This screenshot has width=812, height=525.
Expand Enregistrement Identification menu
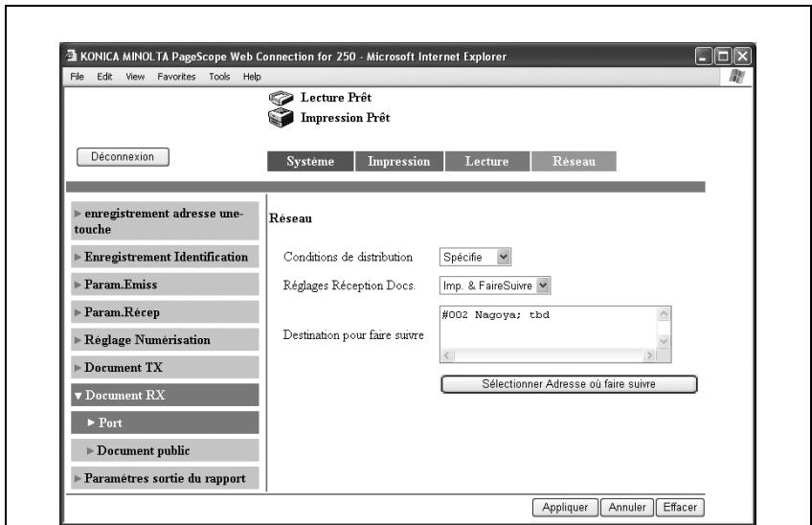pyautogui.click(x=165, y=257)
